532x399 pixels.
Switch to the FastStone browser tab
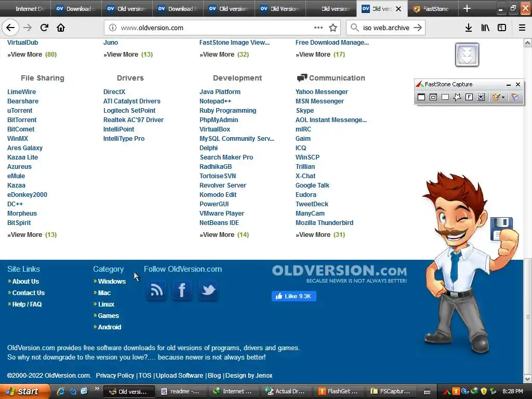pyautogui.click(x=433, y=9)
